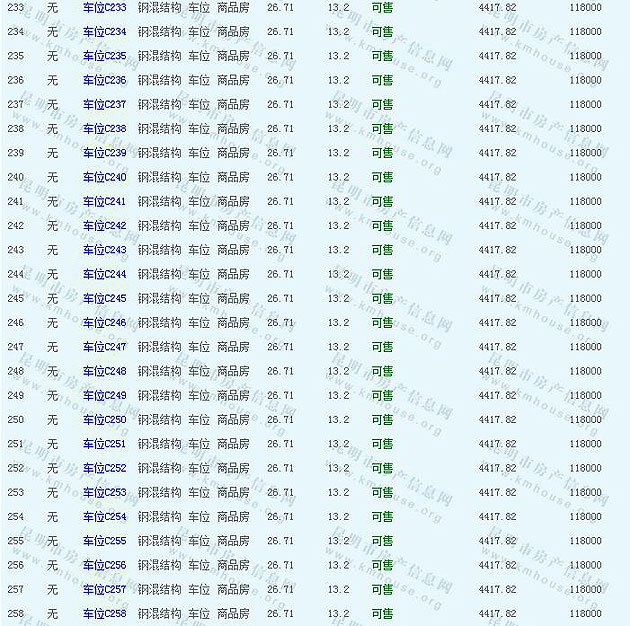Open the 车位C245 parking link
This screenshot has width=630, height=626.
(x=104, y=299)
